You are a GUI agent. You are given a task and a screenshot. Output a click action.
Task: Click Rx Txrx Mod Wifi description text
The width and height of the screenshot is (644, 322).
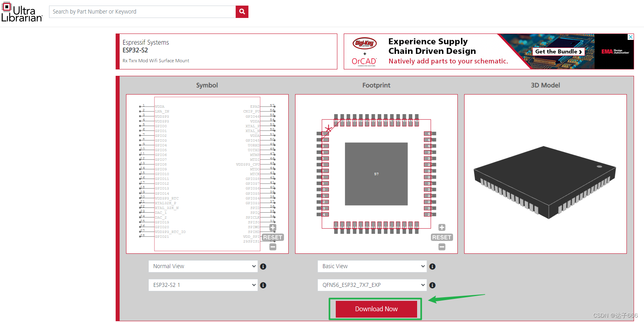(156, 61)
